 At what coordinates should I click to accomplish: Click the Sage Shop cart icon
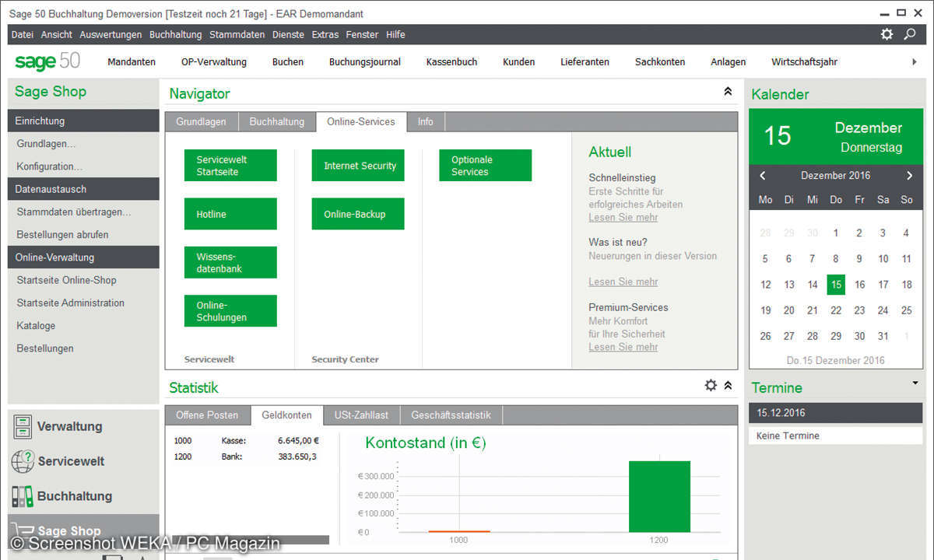(x=23, y=530)
